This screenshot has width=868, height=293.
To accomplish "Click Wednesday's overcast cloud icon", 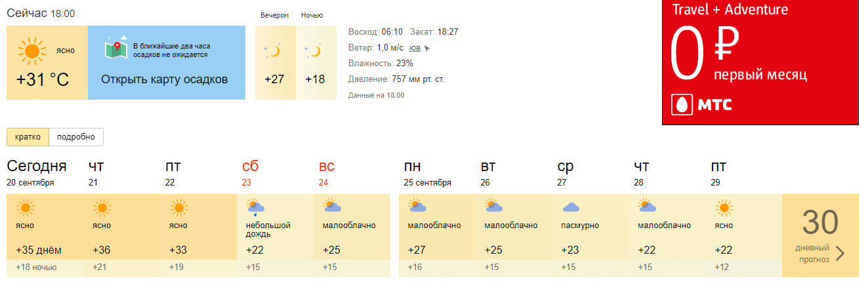I will tap(571, 208).
